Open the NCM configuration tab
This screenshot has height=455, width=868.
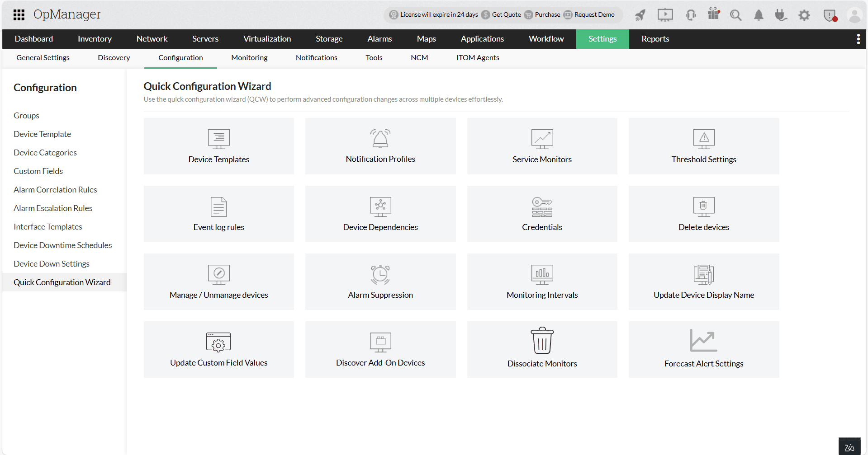coord(419,57)
